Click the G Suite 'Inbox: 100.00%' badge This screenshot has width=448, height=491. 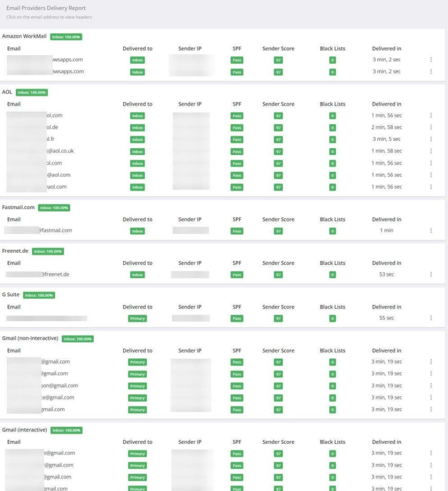tap(39, 295)
